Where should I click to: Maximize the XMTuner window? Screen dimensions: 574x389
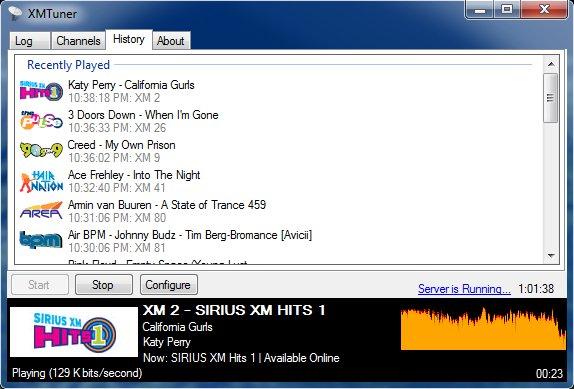(507, 10)
